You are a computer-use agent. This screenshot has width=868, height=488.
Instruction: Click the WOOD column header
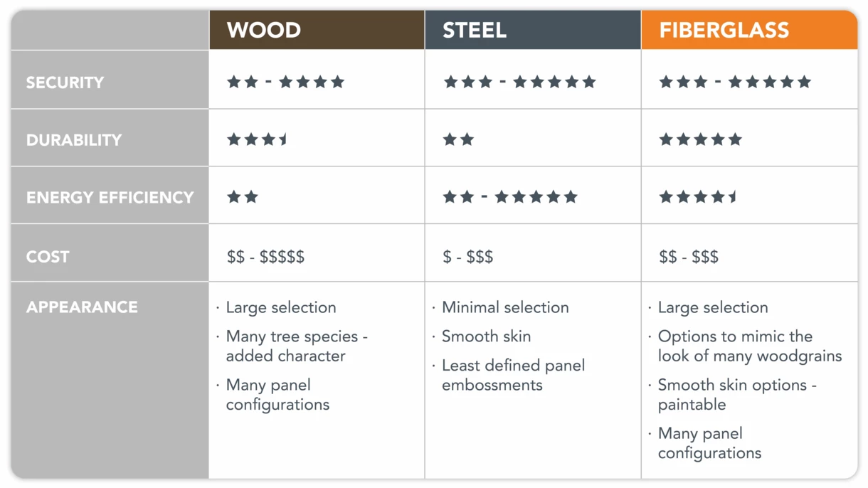pyautogui.click(x=317, y=30)
